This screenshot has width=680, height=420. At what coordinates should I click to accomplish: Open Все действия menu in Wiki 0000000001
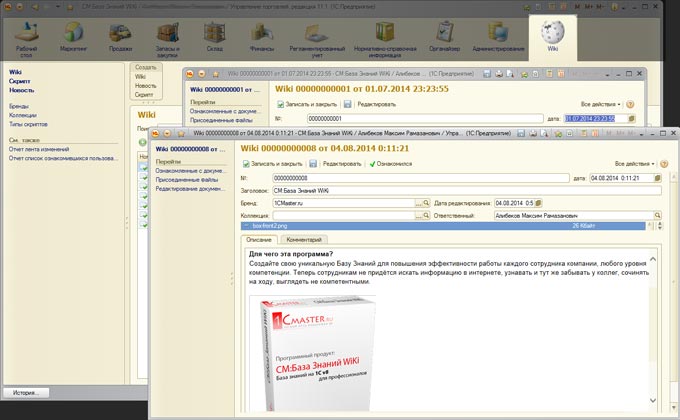[x=601, y=104]
